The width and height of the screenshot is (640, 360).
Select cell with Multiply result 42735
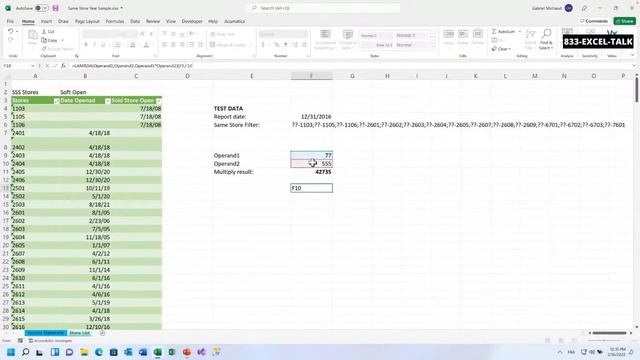tap(311, 172)
